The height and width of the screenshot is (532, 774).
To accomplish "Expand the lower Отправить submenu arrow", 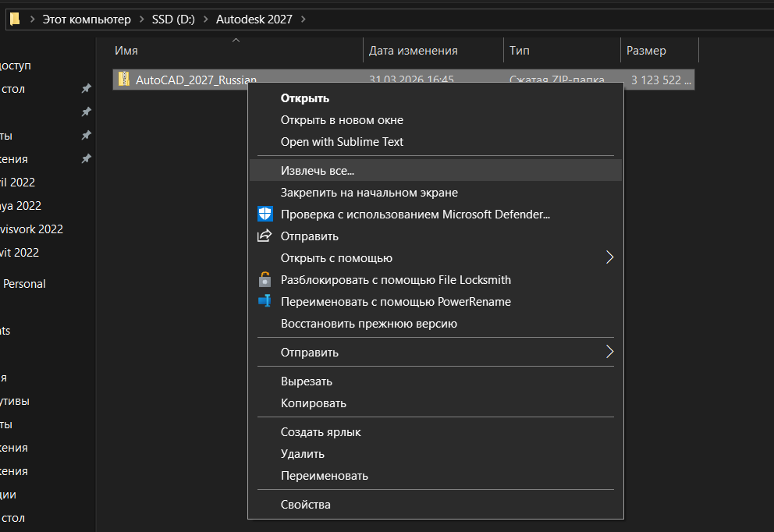I will pyautogui.click(x=609, y=352).
